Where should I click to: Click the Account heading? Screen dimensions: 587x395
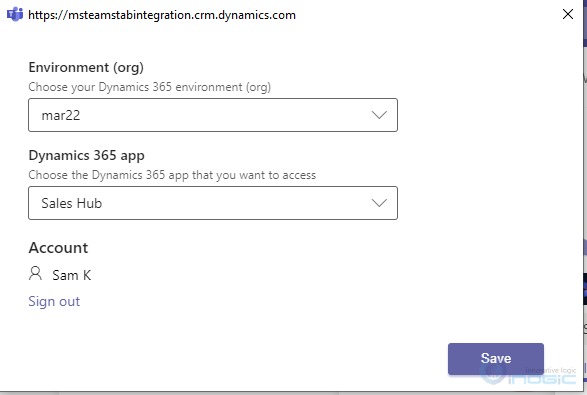[x=58, y=248]
